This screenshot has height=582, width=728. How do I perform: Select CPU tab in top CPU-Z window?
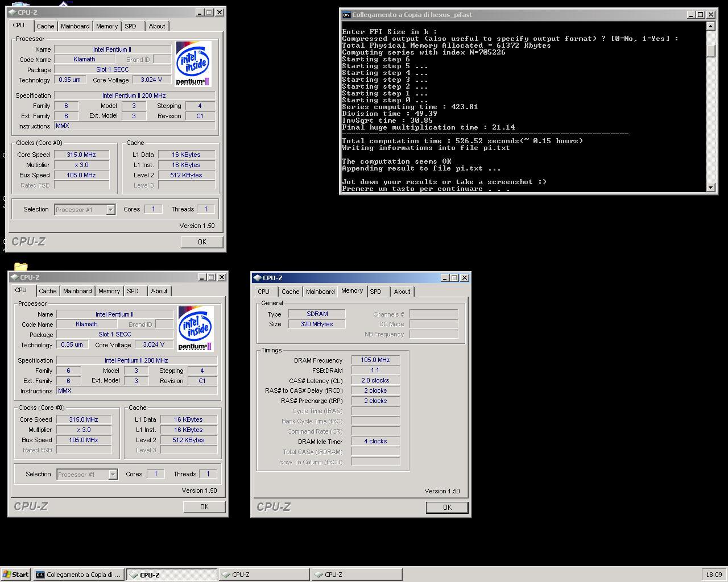[19, 25]
